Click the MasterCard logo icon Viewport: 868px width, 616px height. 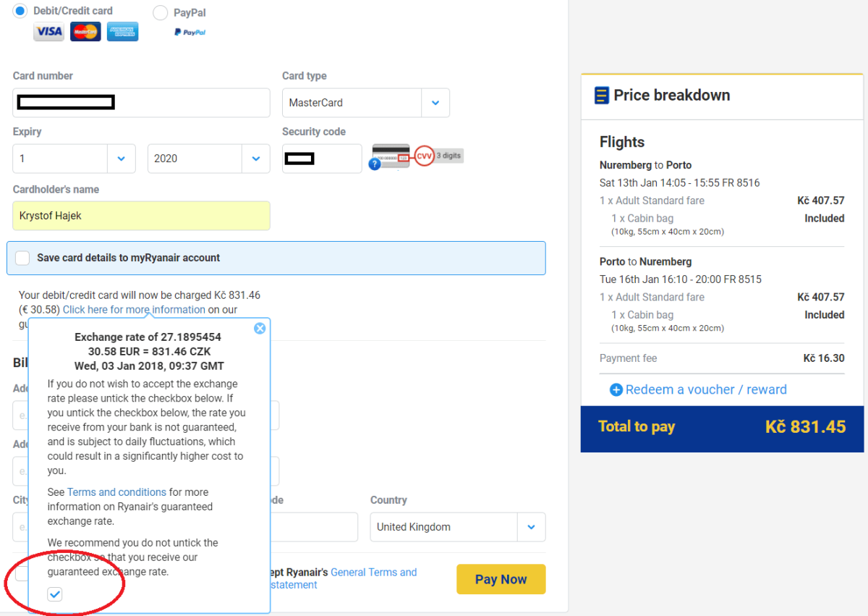(85, 32)
